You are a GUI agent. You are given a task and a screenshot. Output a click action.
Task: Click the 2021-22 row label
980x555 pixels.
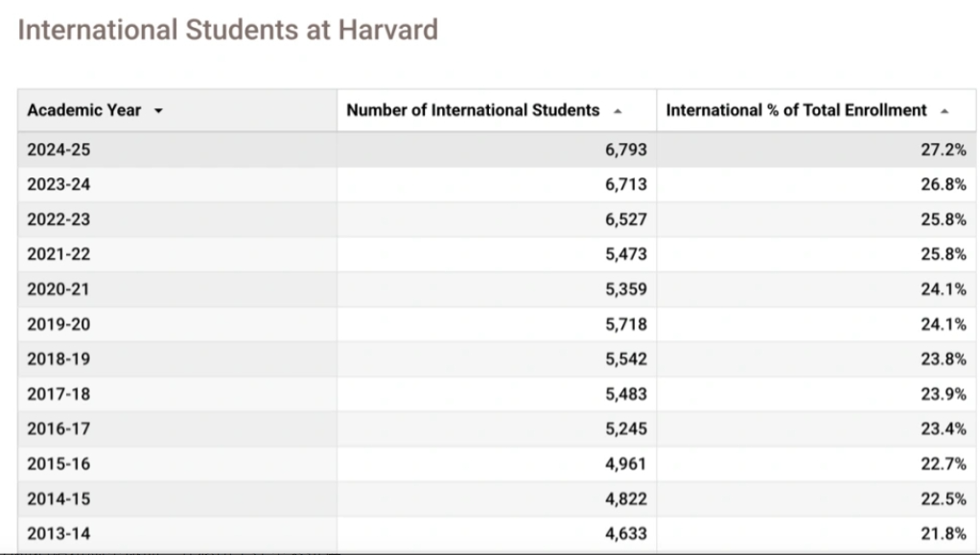(x=58, y=254)
